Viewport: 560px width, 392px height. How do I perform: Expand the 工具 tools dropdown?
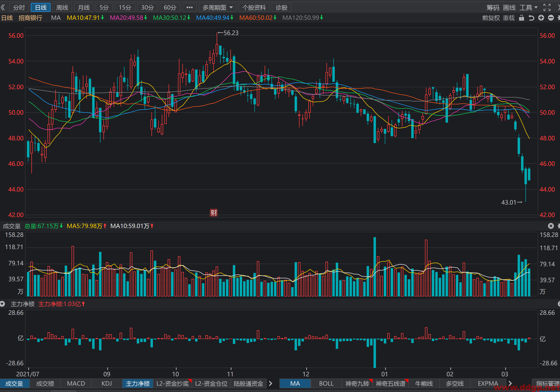coord(528,8)
